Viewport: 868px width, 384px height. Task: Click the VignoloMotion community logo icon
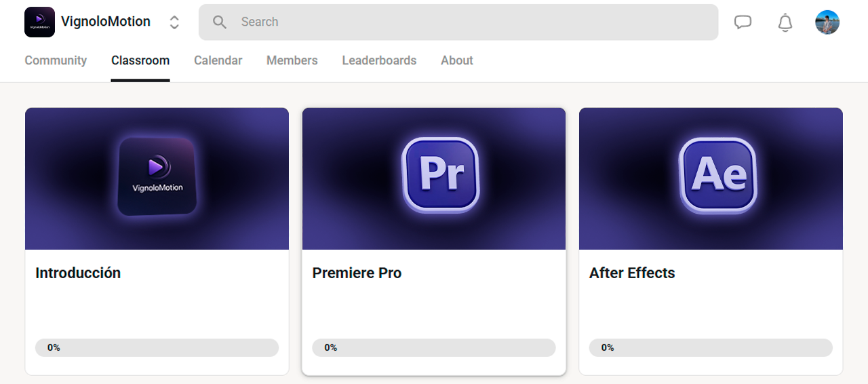(39, 22)
